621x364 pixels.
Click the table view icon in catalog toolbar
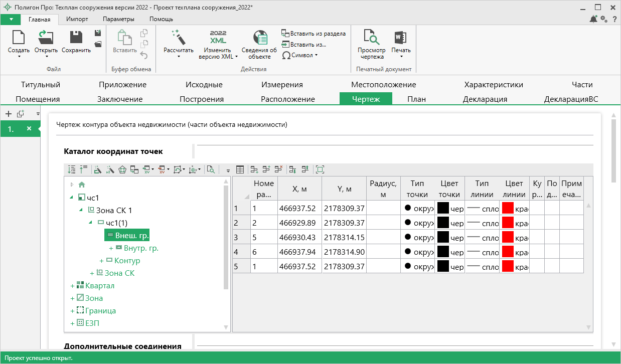240,170
